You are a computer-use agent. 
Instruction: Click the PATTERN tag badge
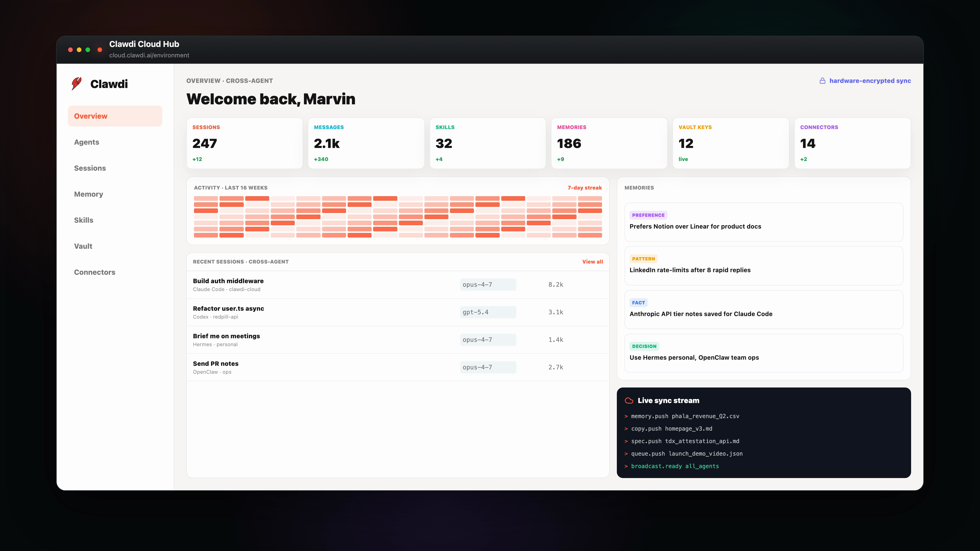click(643, 259)
